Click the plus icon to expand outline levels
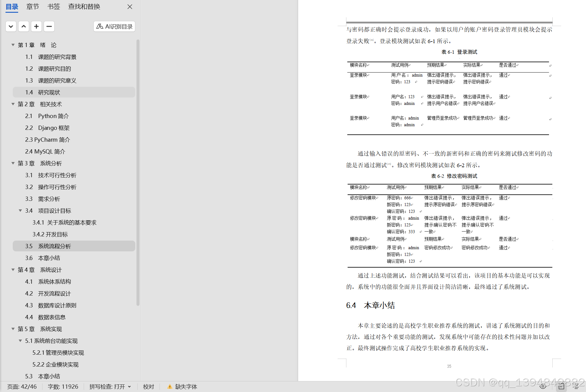586x392 pixels. pyautogui.click(x=36, y=26)
